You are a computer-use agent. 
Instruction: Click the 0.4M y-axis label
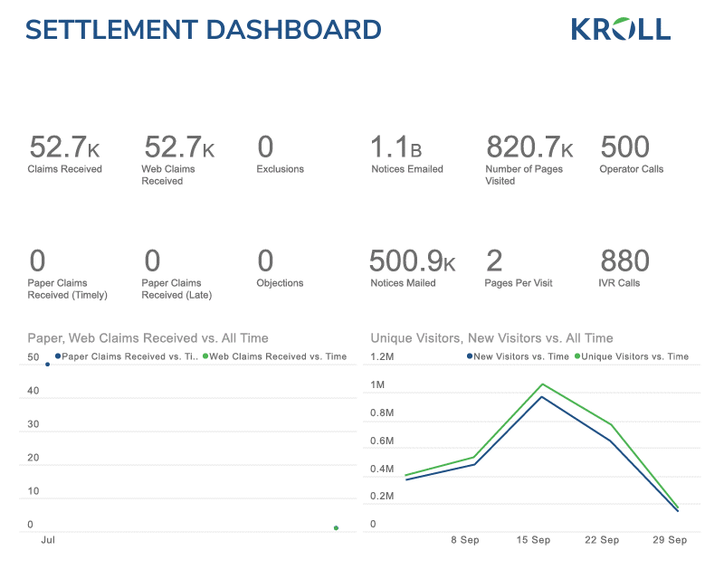tap(382, 469)
